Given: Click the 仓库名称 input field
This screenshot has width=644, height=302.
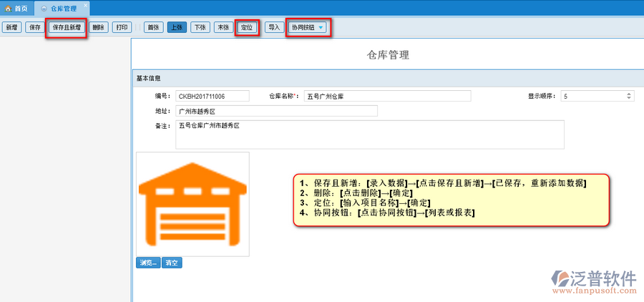Looking at the screenshot, I should (386, 96).
